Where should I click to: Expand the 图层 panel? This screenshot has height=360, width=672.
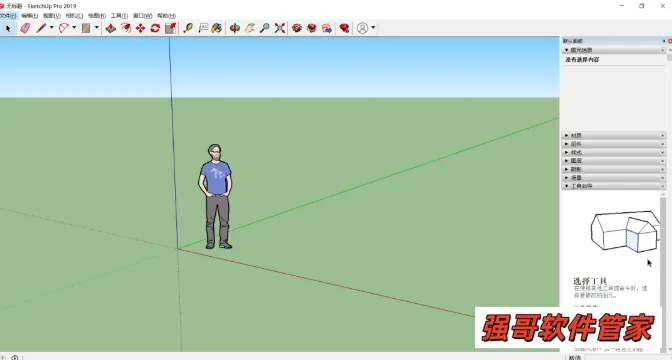coord(567,161)
